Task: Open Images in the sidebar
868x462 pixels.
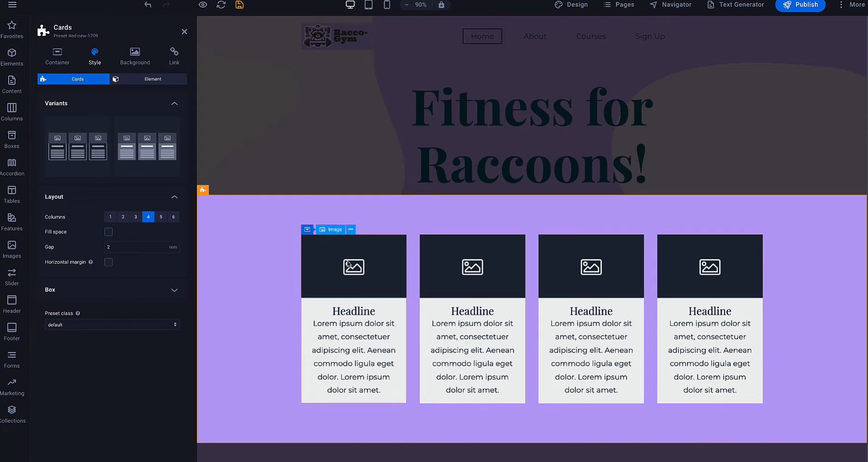Action: coord(12,250)
